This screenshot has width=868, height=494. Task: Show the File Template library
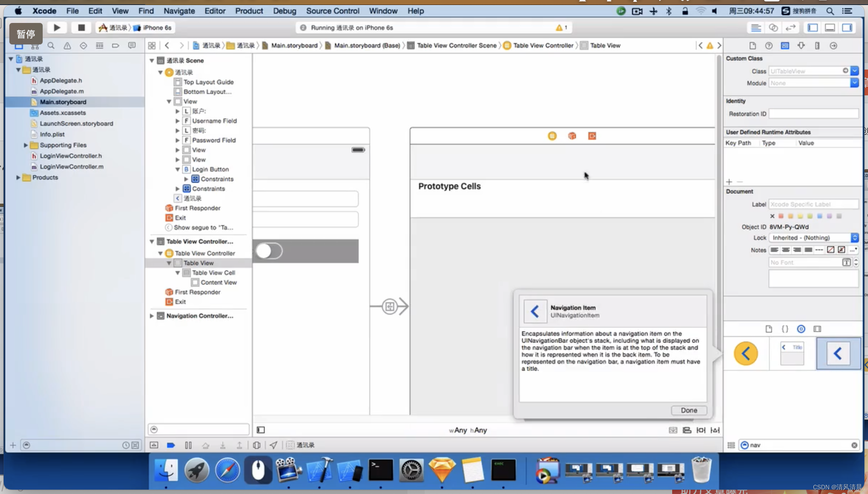pyautogui.click(x=768, y=329)
